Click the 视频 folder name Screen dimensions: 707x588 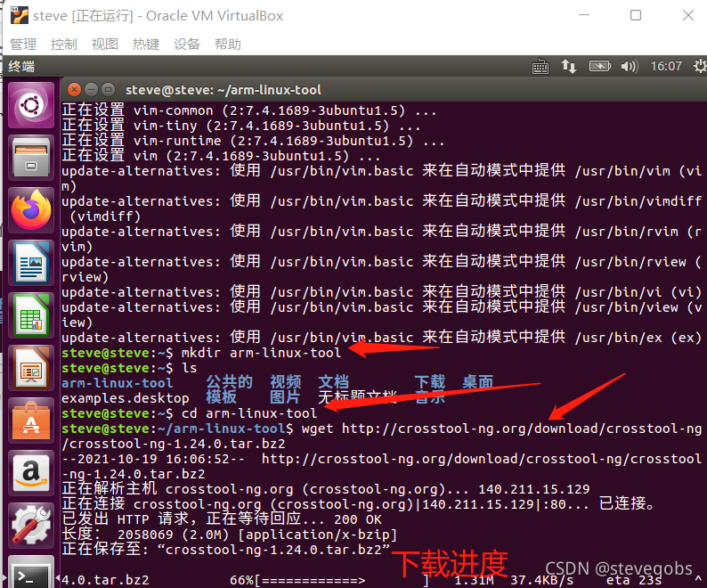[x=286, y=382]
